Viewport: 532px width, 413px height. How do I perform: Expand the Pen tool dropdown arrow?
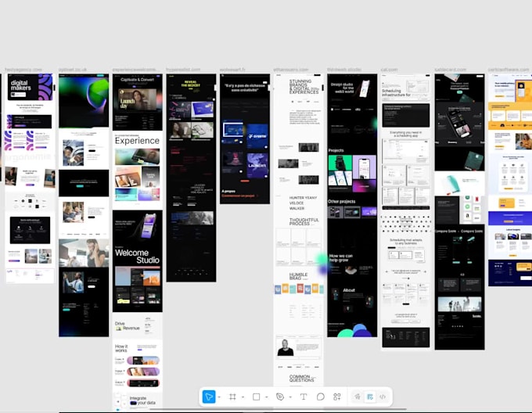(x=290, y=397)
